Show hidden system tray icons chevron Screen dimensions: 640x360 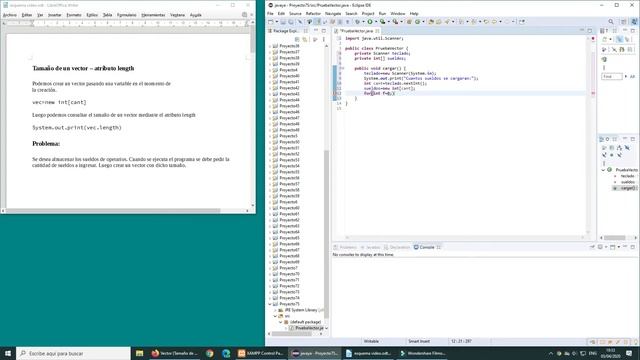point(551,353)
